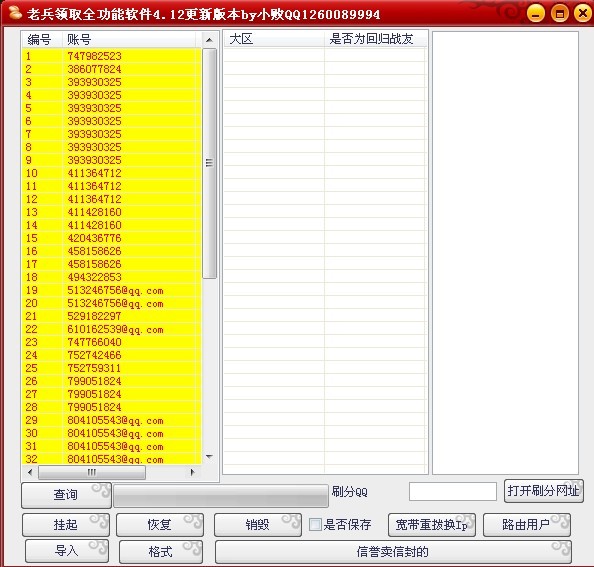Click the account list scroll up arrow
The width and height of the screenshot is (594, 567).
click(209, 40)
